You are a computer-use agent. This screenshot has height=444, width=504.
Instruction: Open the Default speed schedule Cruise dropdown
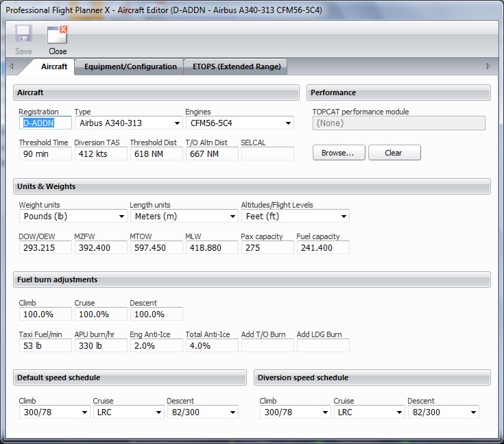tap(129, 412)
